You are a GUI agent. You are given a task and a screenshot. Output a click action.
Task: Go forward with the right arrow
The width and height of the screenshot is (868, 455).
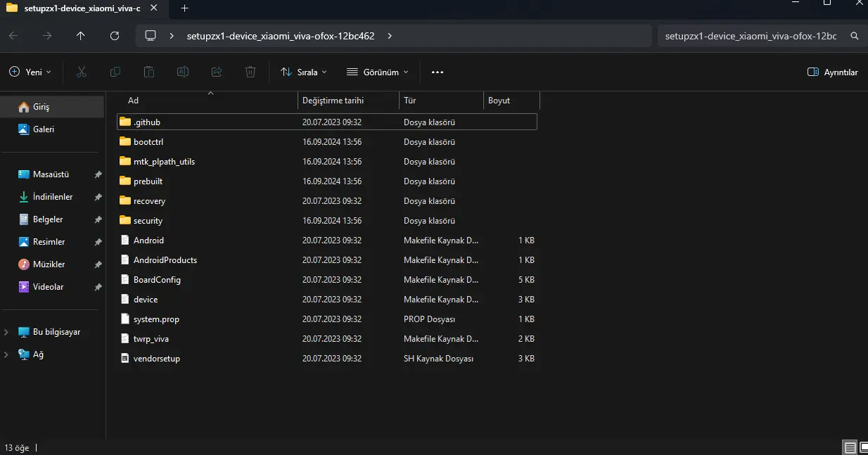point(47,36)
